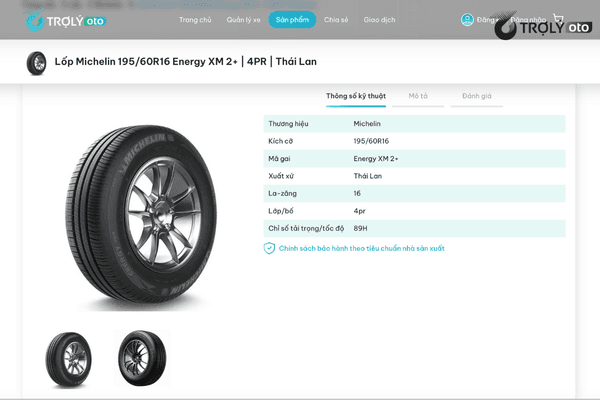Click the Lớp/bố label

click(x=281, y=211)
